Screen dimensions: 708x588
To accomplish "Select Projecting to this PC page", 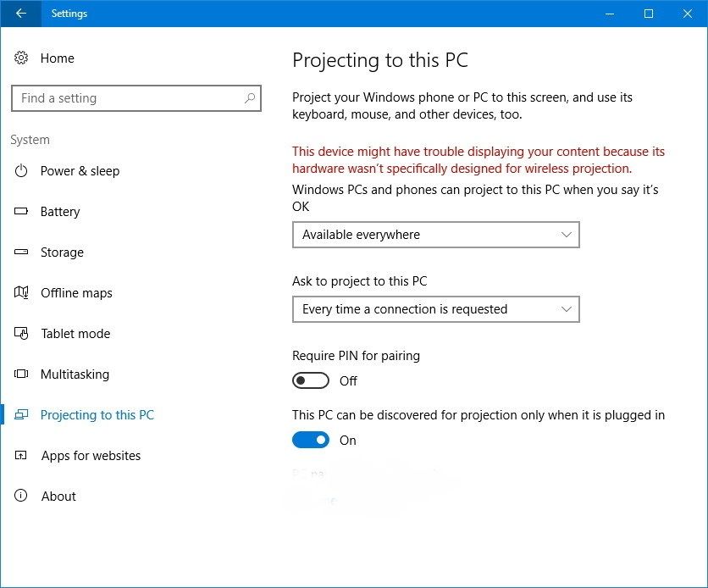I will click(97, 415).
